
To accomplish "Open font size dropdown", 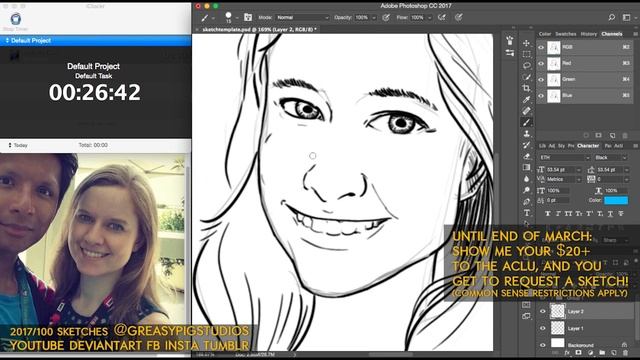I will pos(579,170).
